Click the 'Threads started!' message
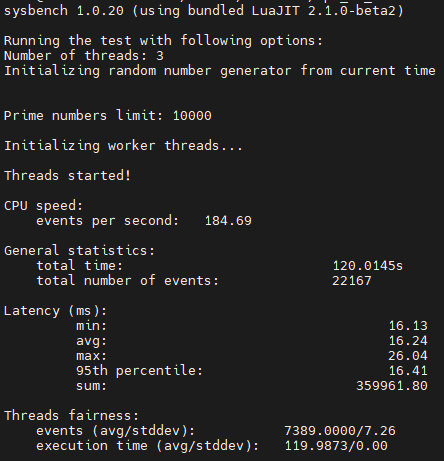 click(67, 176)
